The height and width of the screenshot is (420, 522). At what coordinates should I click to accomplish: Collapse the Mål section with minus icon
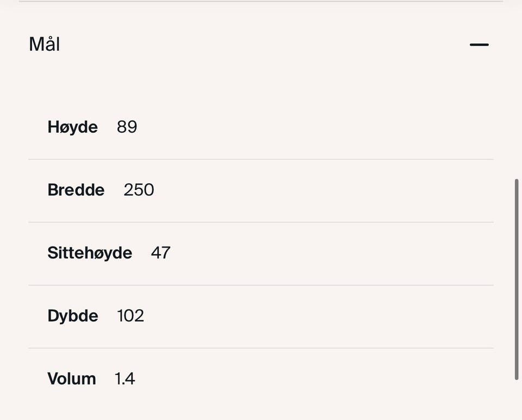coord(479,45)
